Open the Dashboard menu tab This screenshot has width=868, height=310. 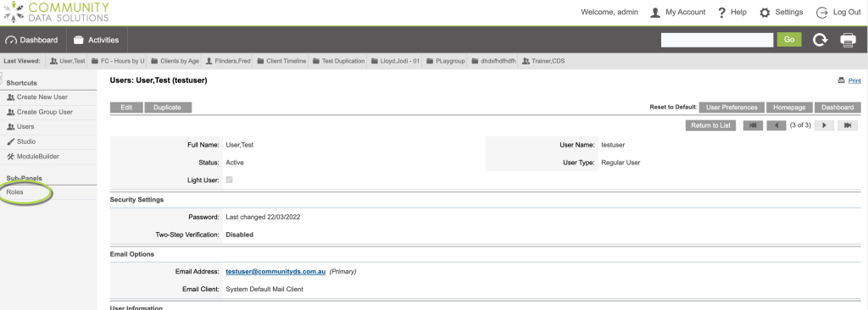(32, 40)
